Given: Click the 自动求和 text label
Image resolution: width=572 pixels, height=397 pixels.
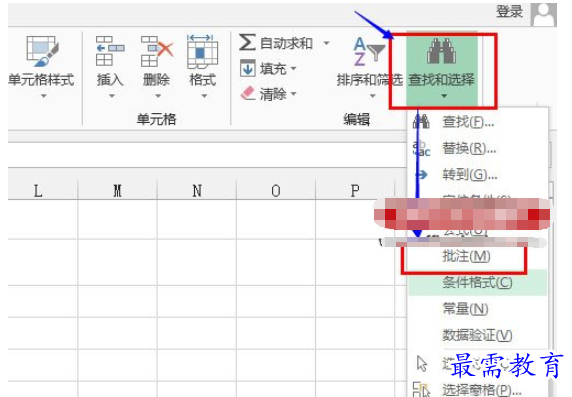Looking at the screenshot, I should [286, 43].
